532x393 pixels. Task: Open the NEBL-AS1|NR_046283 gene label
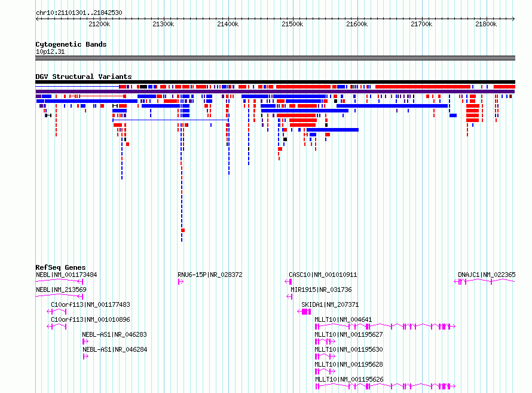[x=114, y=334]
